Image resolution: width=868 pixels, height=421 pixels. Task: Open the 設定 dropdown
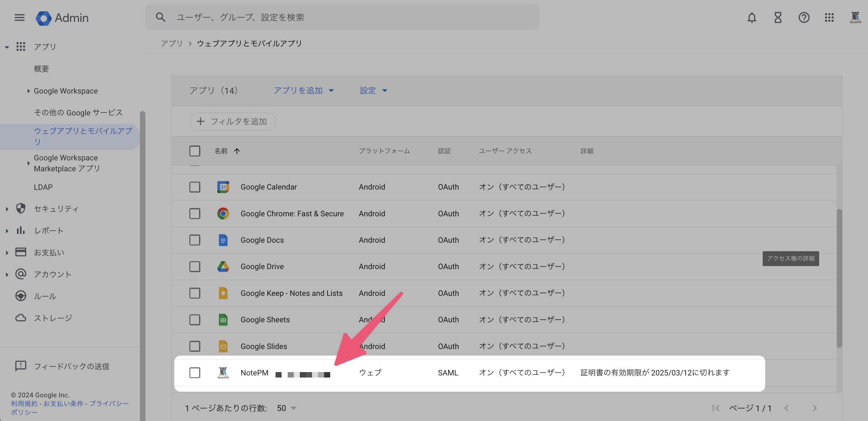click(373, 91)
